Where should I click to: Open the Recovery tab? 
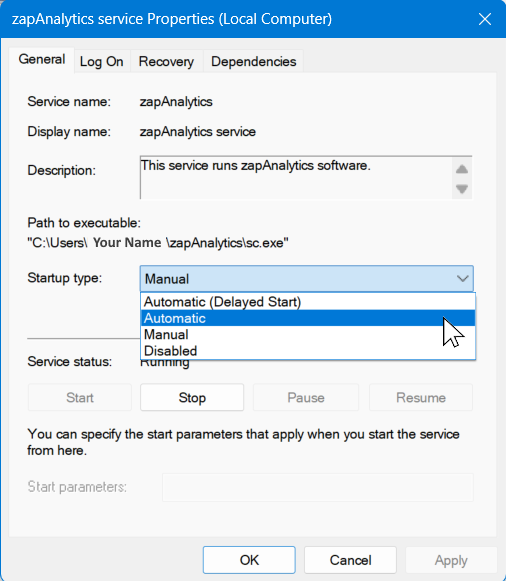[x=166, y=62]
